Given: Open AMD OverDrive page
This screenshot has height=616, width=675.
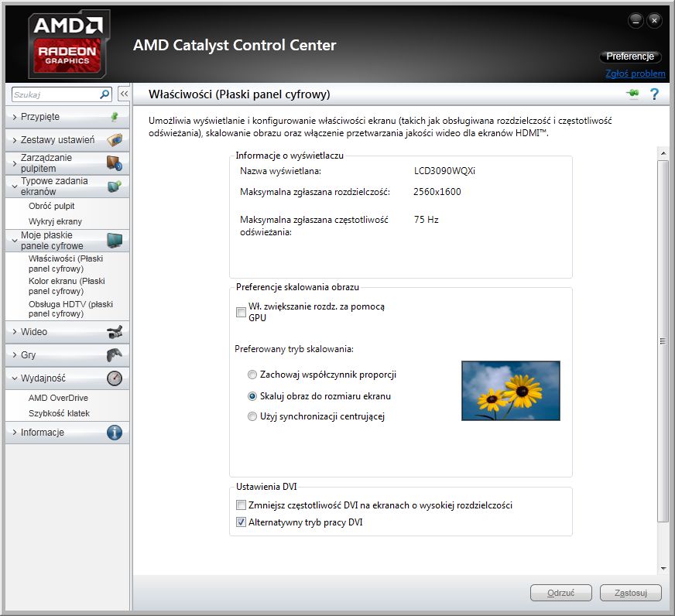Looking at the screenshot, I should coord(58,399).
